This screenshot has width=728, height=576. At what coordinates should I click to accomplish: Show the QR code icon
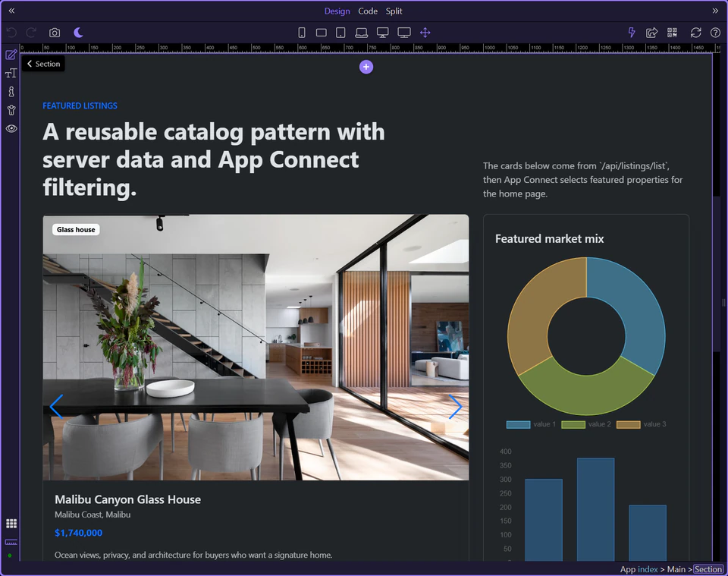673,33
